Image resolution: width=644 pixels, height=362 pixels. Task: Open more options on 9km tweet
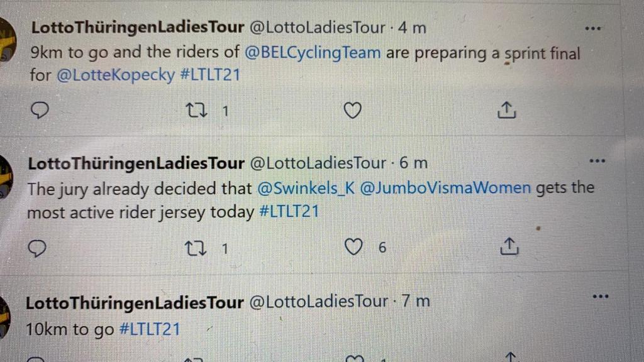click(x=593, y=28)
